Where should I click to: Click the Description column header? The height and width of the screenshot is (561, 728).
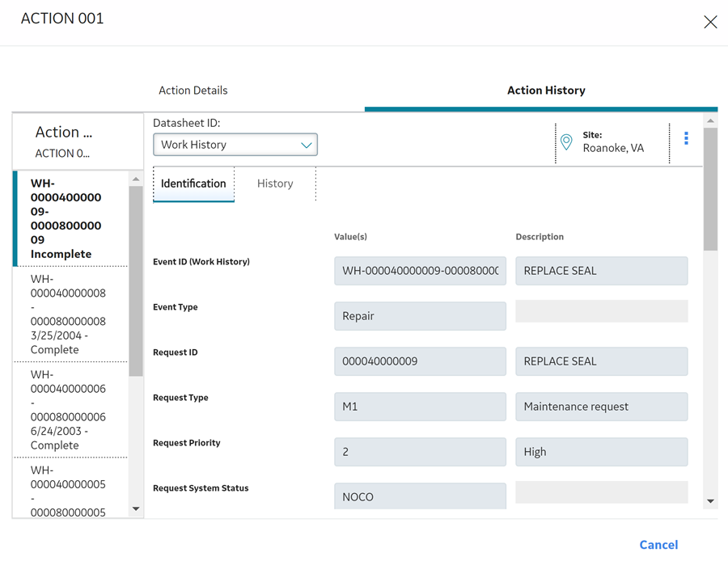(x=540, y=237)
